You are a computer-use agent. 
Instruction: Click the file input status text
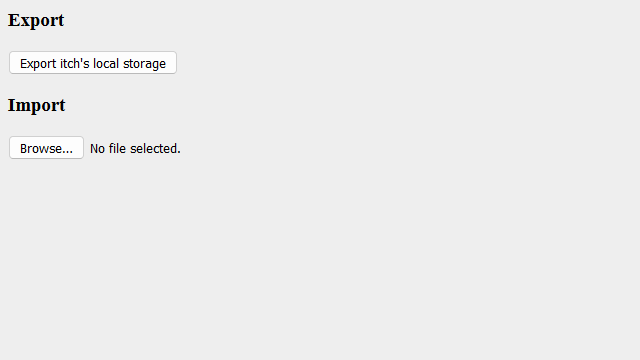pos(135,149)
